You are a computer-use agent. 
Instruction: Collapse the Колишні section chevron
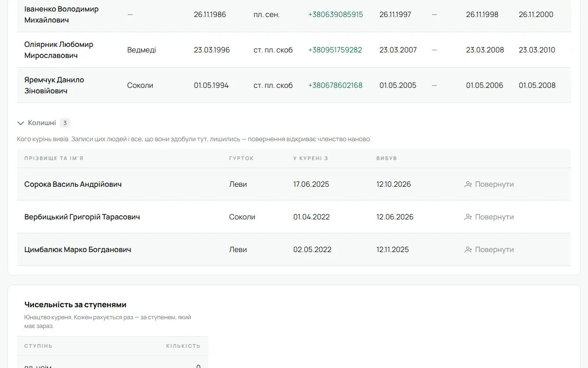click(21, 123)
